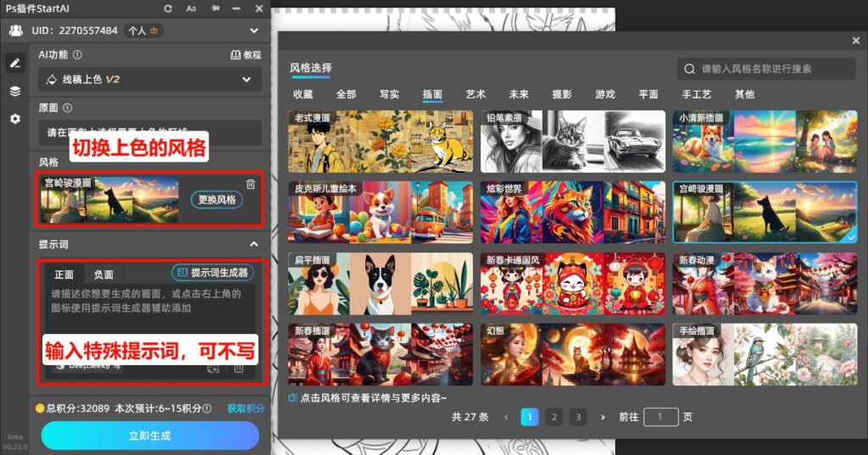Go to next page arrow
Image resolution: width=868 pixels, height=455 pixels.
pyautogui.click(x=603, y=417)
